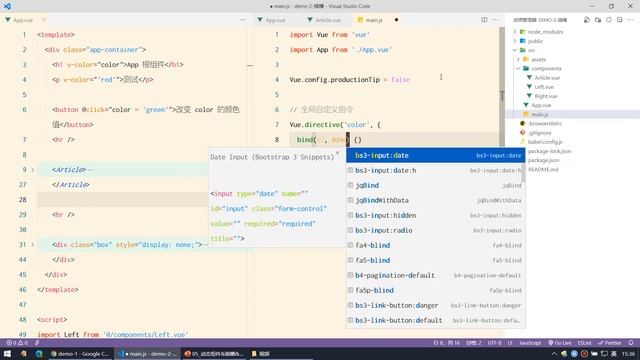Expand the node_modules folder
The height and width of the screenshot is (360, 640).
(515, 31)
